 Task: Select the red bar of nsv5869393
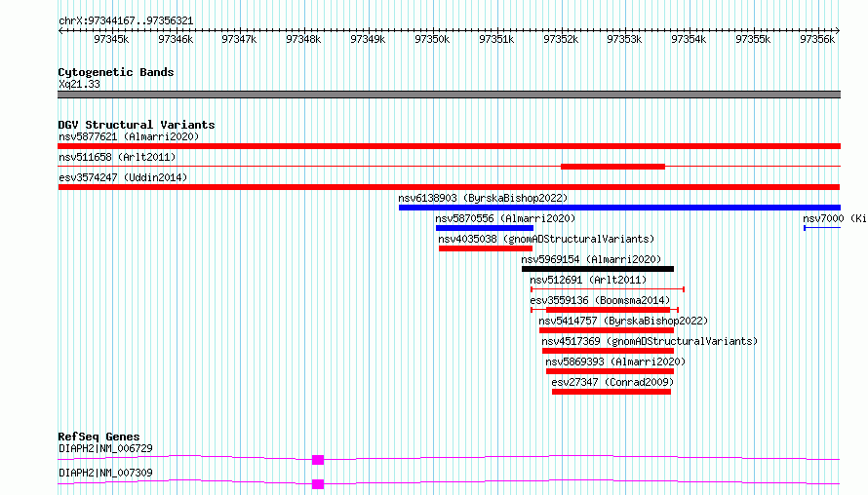click(610, 371)
